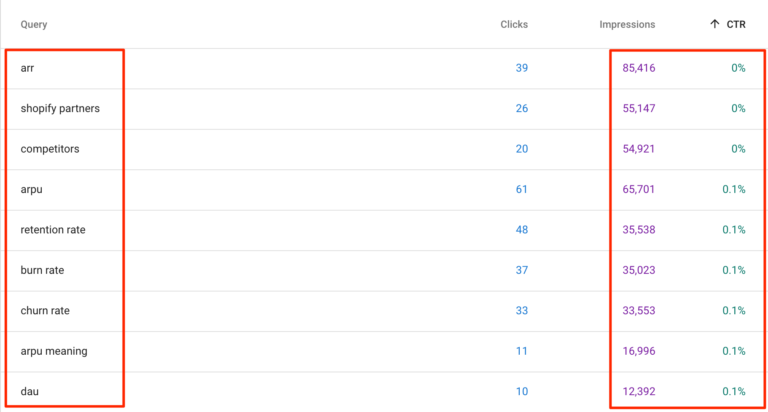
Task: Open the 'retention rate' query
Action: (x=53, y=230)
